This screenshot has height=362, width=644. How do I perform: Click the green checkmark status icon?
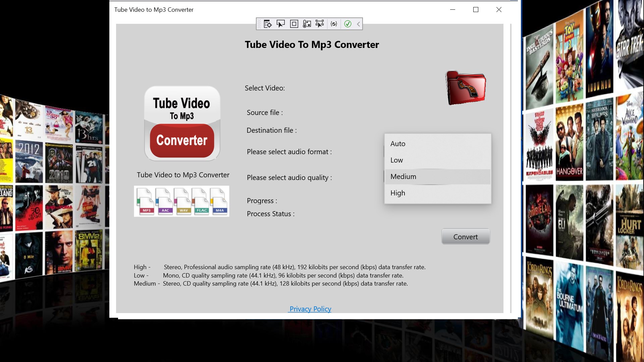pos(348,24)
